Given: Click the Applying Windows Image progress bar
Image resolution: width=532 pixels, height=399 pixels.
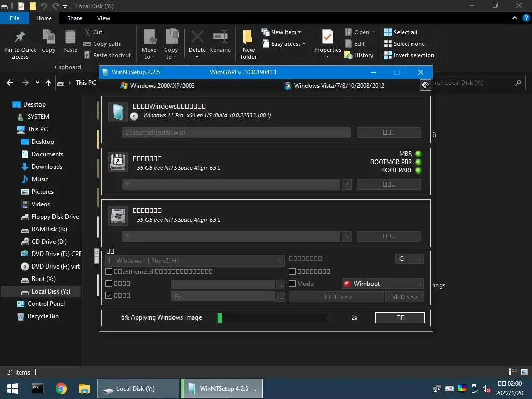Looking at the screenshot, I should pos(271,317).
